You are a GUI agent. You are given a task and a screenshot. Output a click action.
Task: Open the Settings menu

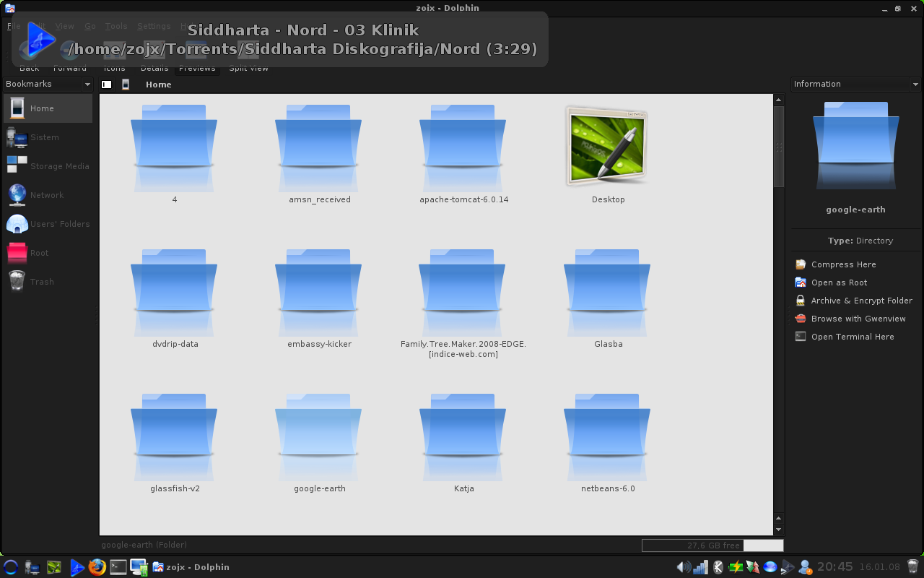[154, 26]
